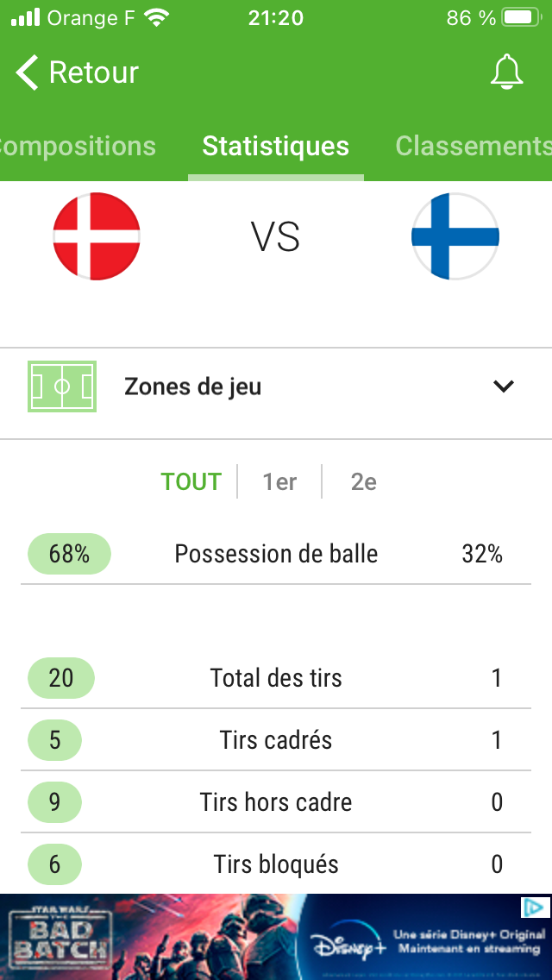The image size is (552, 980).
Task: Tap the Denmark flag icon
Action: coord(97,236)
